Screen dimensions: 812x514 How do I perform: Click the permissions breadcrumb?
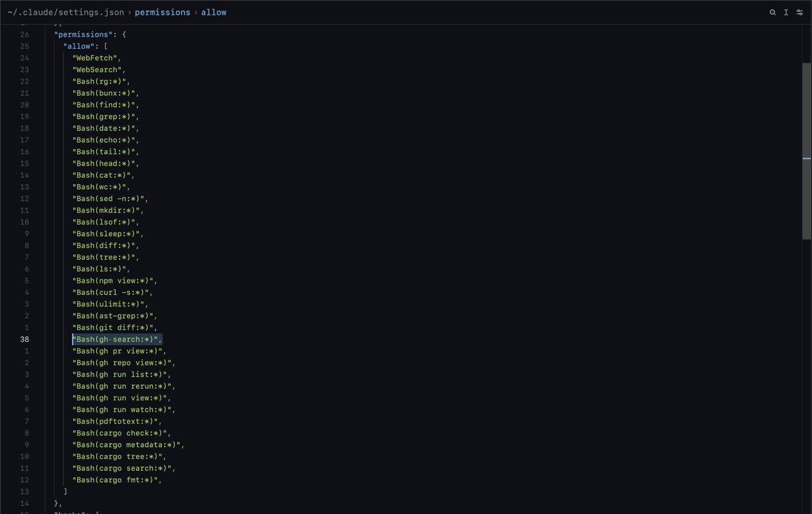(x=162, y=12)
